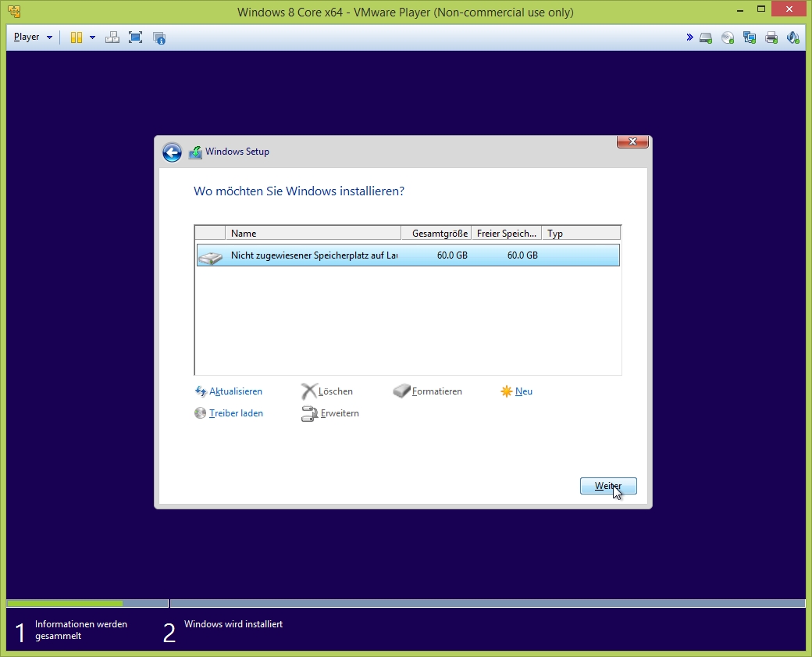The image size is (812, 657).
Task: Click the "Informationen werden gesammelt" step label
Action: click(x=80, y=630)
